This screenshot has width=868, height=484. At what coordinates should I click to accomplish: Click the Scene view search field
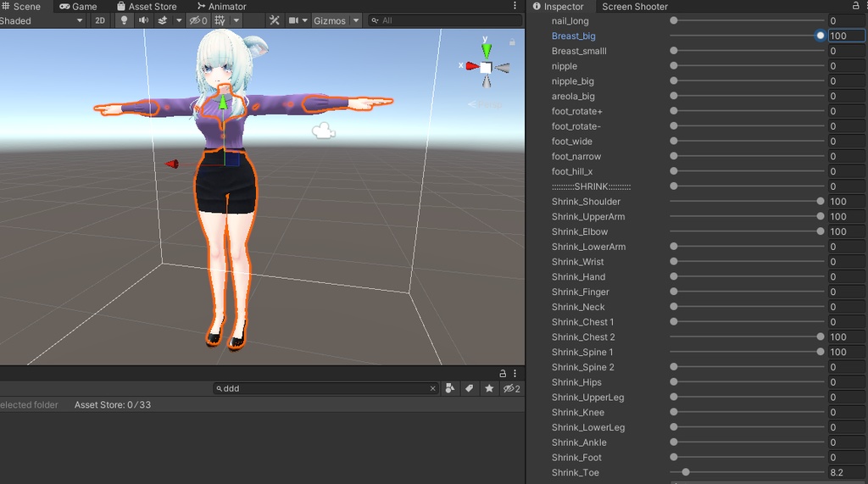coord(446,20)
